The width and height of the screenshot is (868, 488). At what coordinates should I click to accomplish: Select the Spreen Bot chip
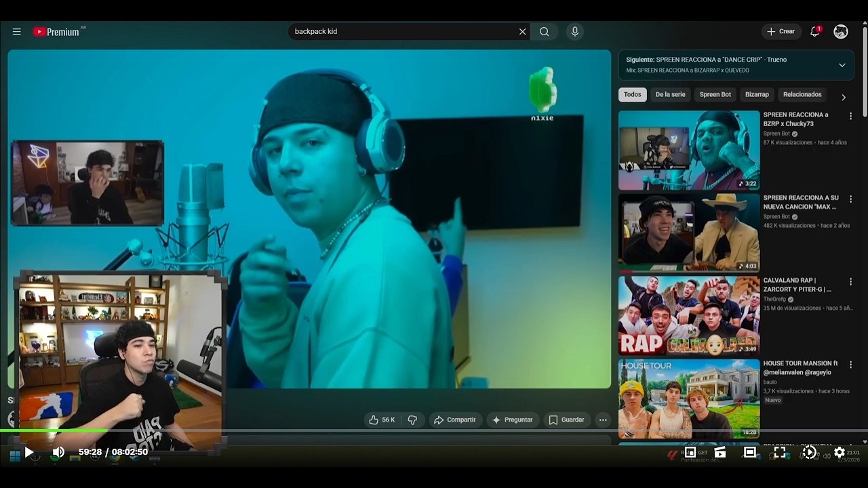715,95
